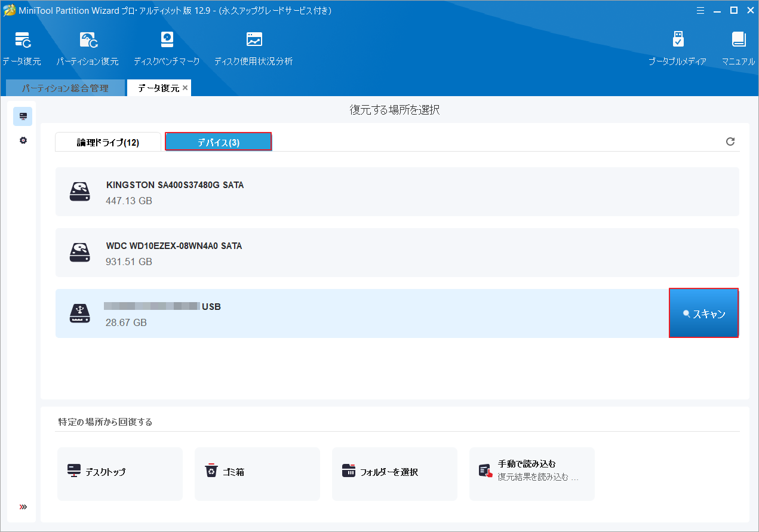
Task: Select the monitor icon in left sidebar
Action: click(x=23, y=116)
